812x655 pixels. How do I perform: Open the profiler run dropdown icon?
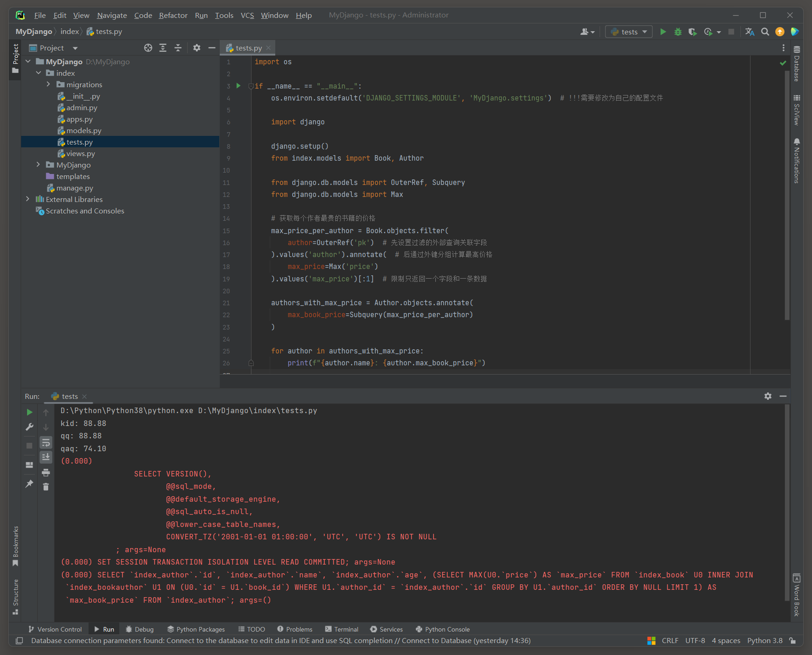pos(712,32)
